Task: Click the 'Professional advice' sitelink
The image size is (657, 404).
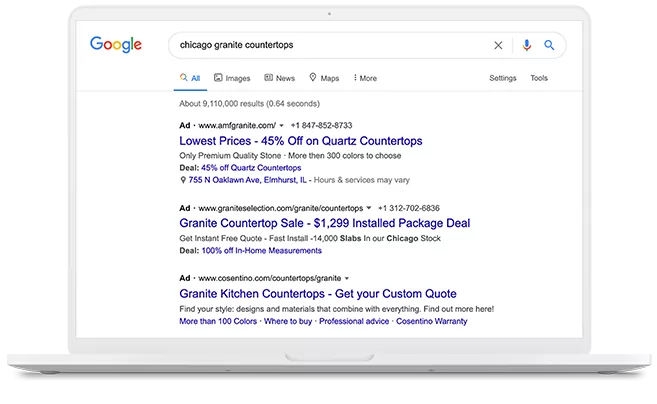Action: tap(354, 321)
